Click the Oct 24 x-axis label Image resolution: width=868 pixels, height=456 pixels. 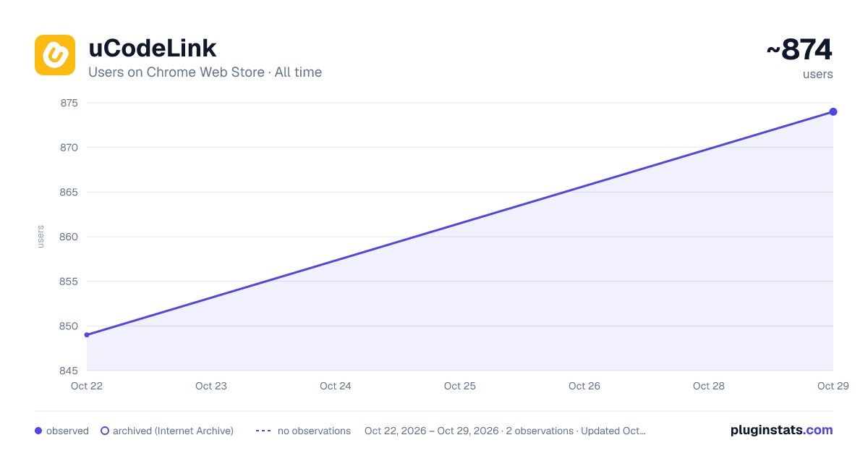(336, 386)
